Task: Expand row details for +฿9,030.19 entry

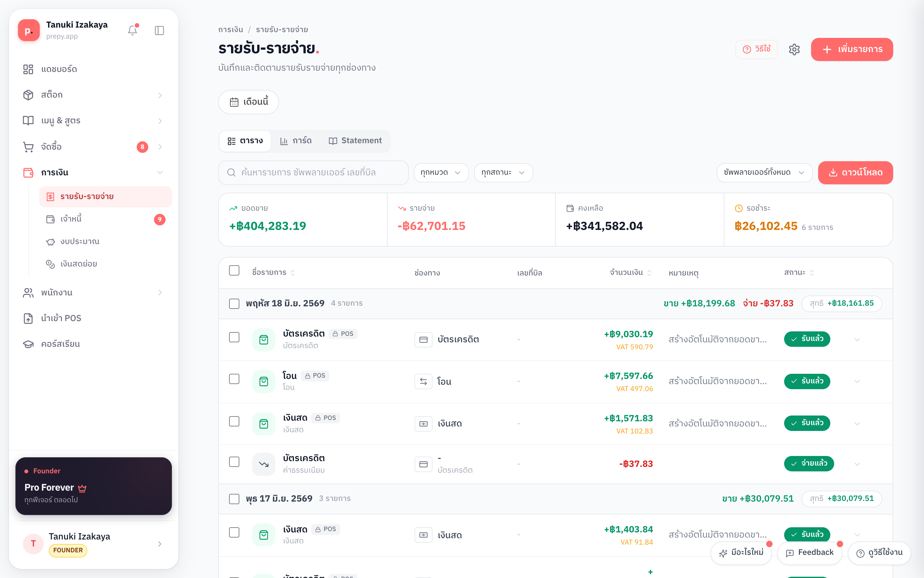Action: click(x=857, y=339)
